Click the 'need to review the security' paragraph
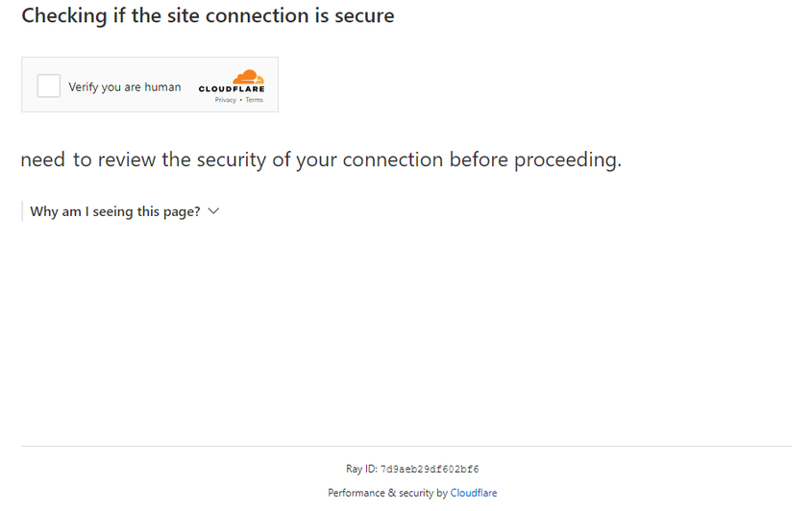The image size is (812, 511). pos(240,159)
